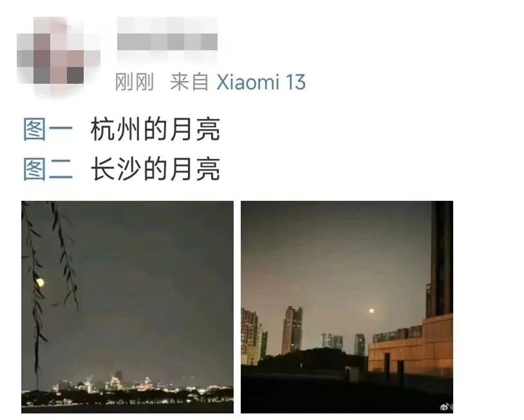Click the moon above the orange building
The image size is (524, 420).
coord(371,310)
